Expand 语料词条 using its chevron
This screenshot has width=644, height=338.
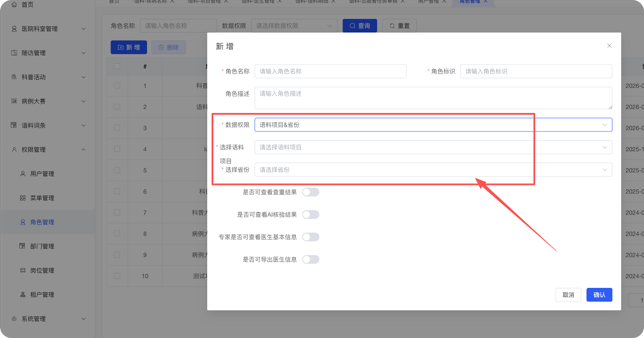pyautogui.click(x=84, y=125)
